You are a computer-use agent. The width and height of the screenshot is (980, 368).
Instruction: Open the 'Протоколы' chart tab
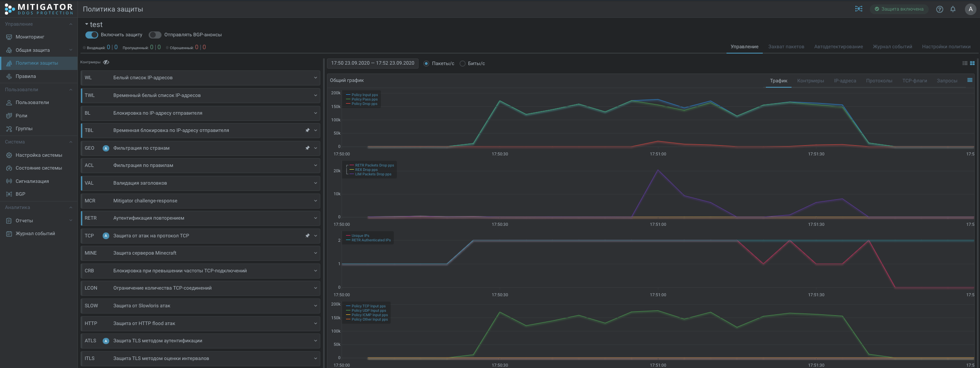tap(879, 81)
